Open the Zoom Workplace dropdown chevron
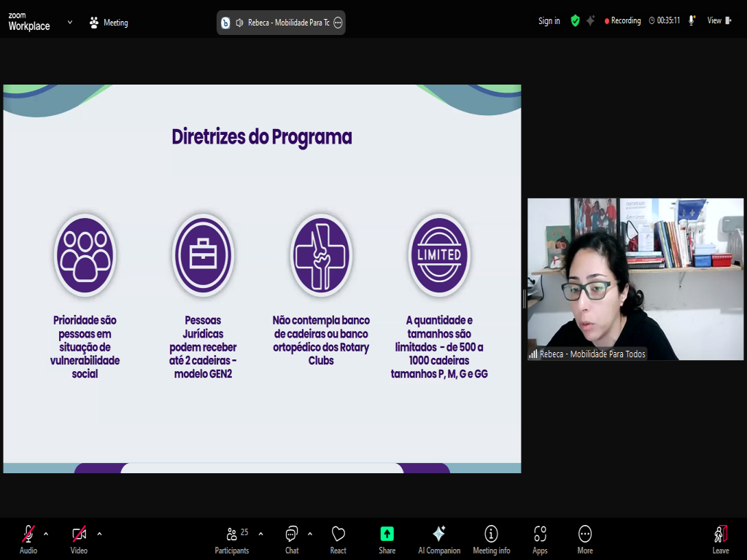The image size is (747, 560). pos(70,22)
